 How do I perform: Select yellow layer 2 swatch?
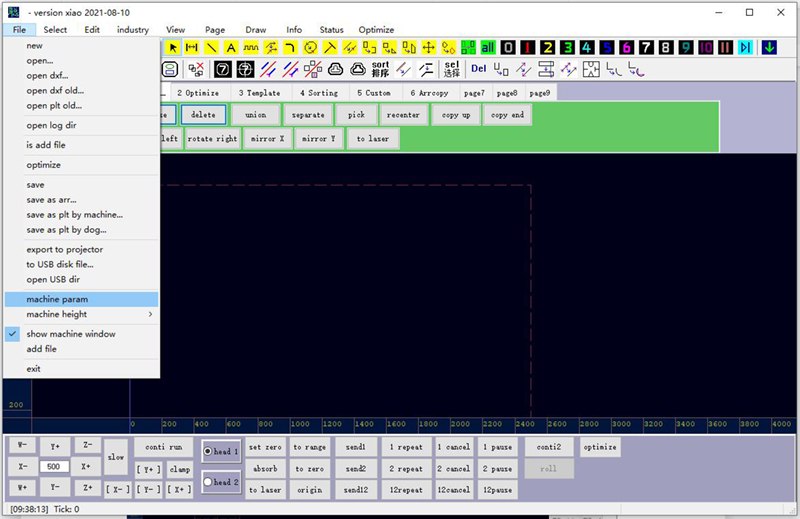[547, 48]
